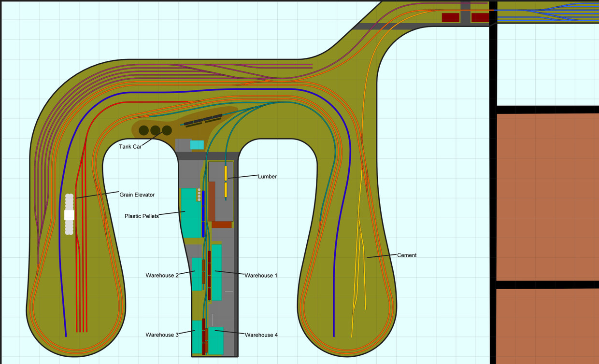Select the three tank car icons near the oil depot
This screenshot has height=364, width=599.
pos(154,130)
